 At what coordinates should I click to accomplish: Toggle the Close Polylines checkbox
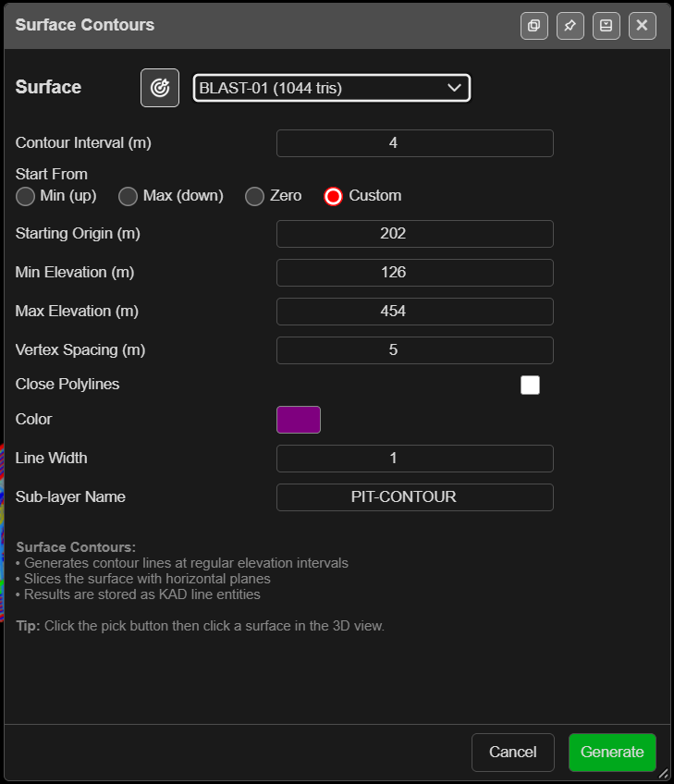pos(530,385)
